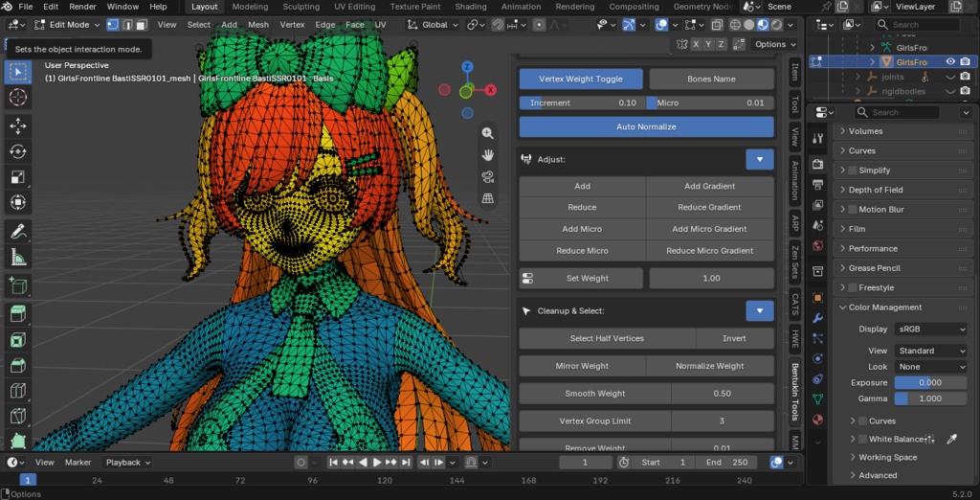Enable edge select mode
980x500 pixels.
127,25
